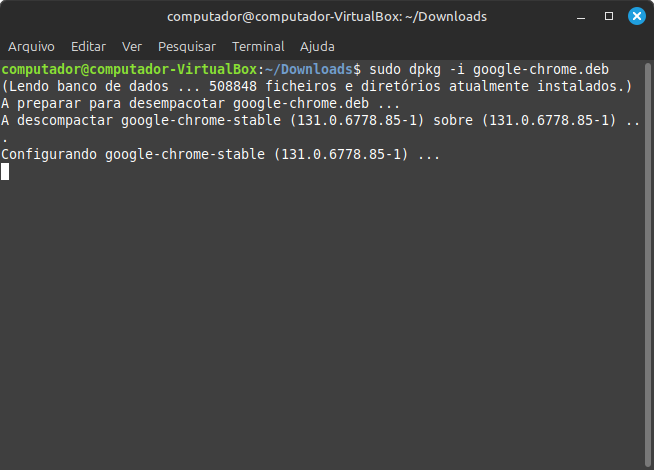Open the Ajuda menu
Image resolution: width=654 pixels, height=470 pixels.
[x=317, y=47]
